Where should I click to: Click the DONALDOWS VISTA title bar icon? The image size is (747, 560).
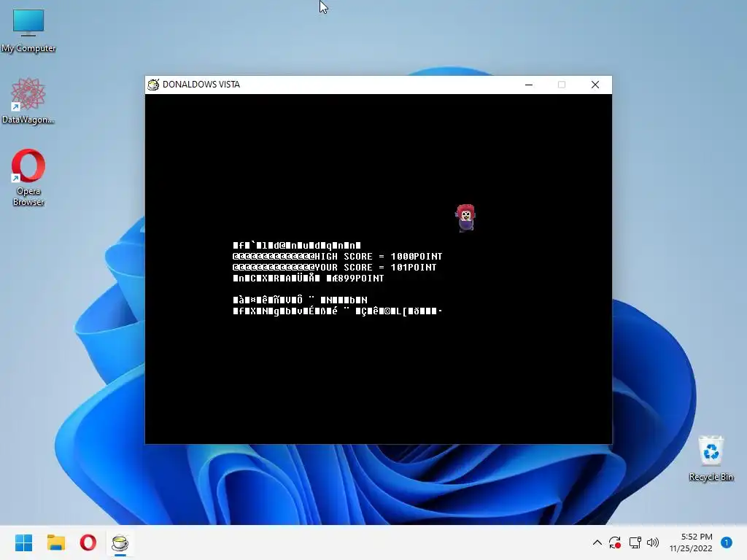click(x=153, y=85)
